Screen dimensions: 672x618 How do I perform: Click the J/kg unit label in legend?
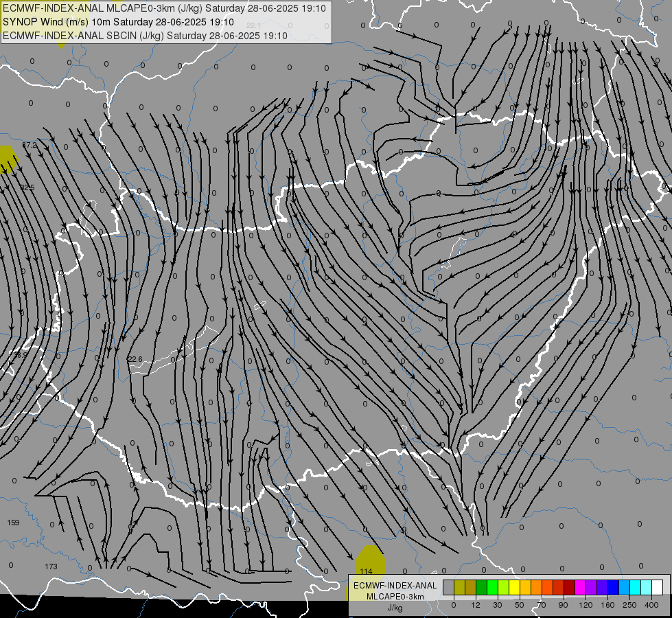coord(395,608)
